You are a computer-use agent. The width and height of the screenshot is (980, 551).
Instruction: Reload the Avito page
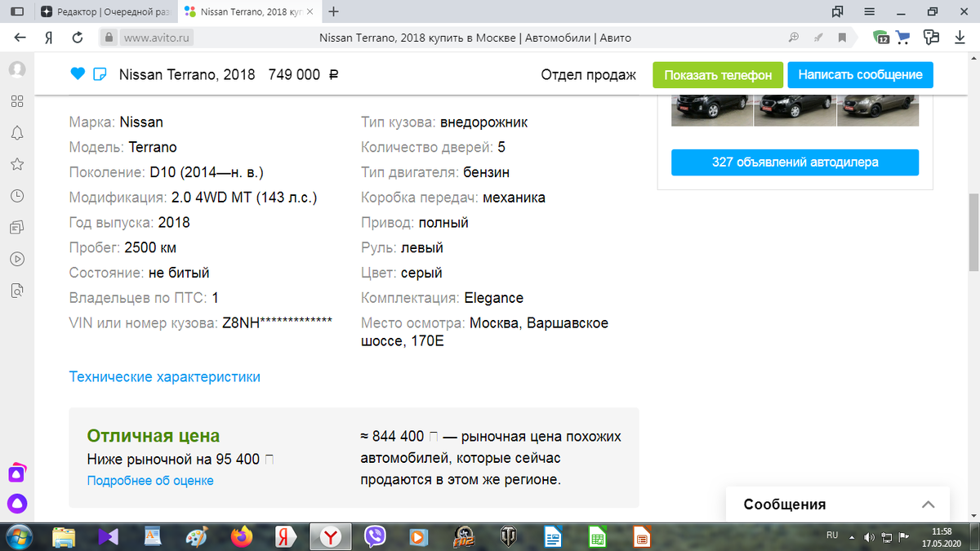tap(78, 38)
